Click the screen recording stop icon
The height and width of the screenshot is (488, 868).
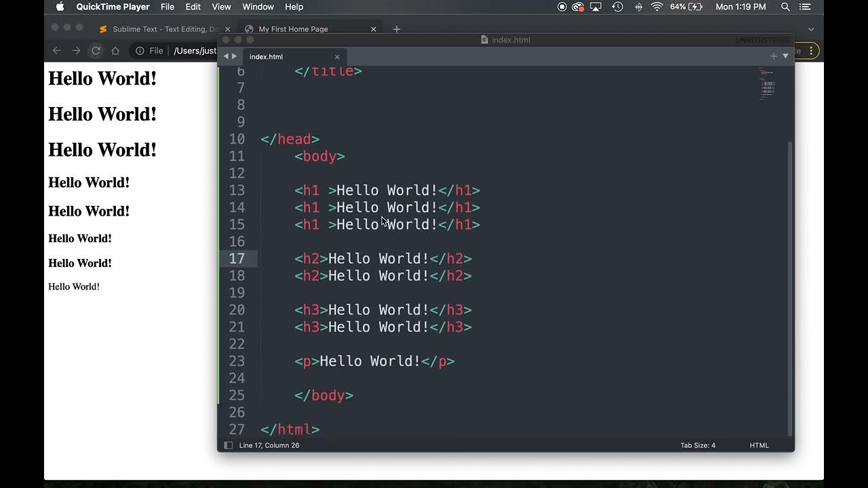pyautogui.click(x=562, y=7)
